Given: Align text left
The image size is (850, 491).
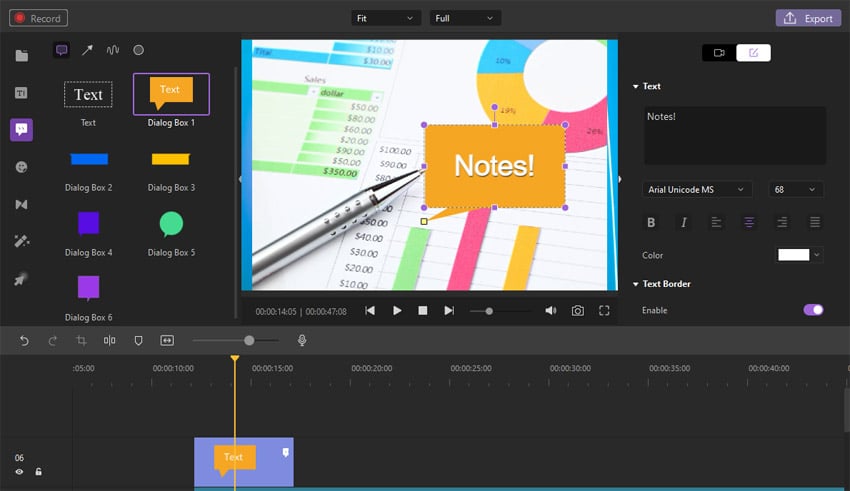Looking at the screenshot, I should point(716,222).
